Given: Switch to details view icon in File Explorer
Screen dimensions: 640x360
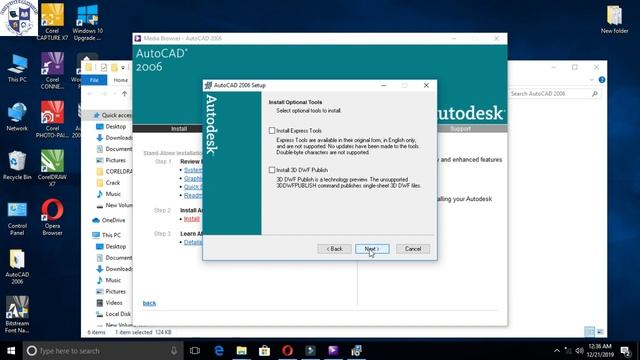Looking at the screenshot, I should click(x=589, y=332).
